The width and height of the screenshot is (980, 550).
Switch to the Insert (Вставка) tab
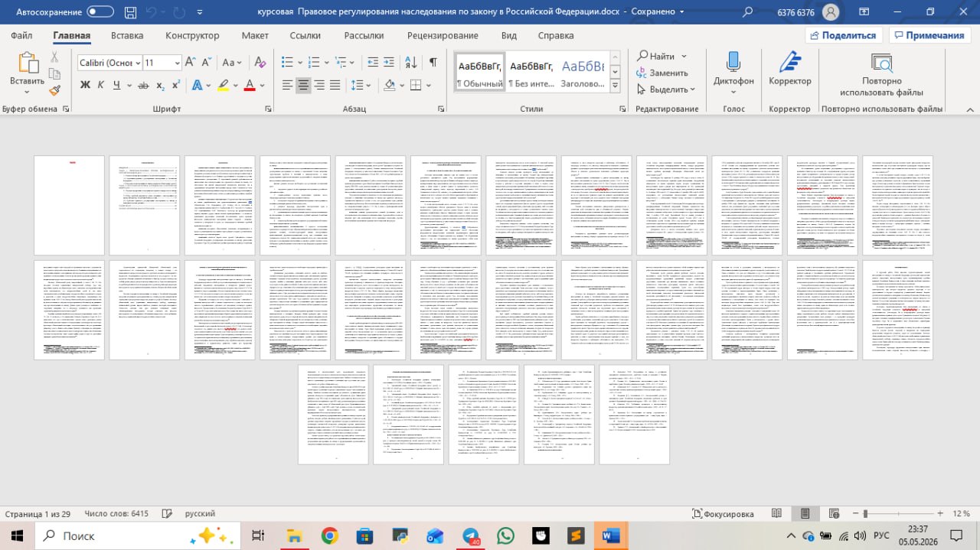click(x=127, y=35)
